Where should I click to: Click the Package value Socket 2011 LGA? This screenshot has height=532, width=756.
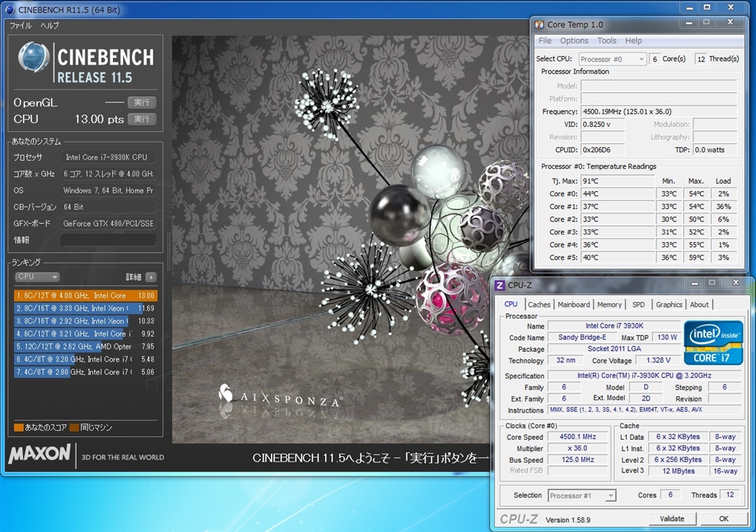tap(614, 349)
